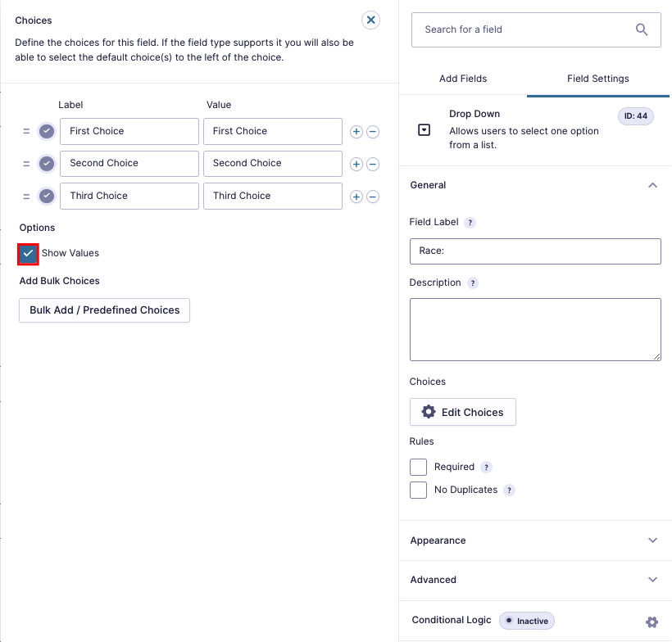The image size is (672, 642).
Task: Close the Choices flyout panel
Action: pyautogui.click(x=370, y=20)
